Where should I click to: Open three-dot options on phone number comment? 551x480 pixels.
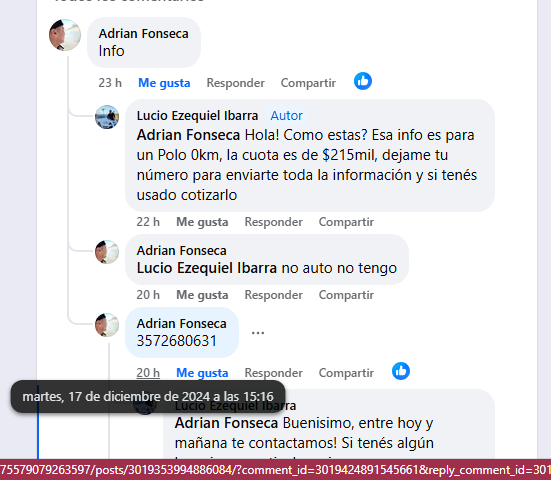(x=258, y=332)
